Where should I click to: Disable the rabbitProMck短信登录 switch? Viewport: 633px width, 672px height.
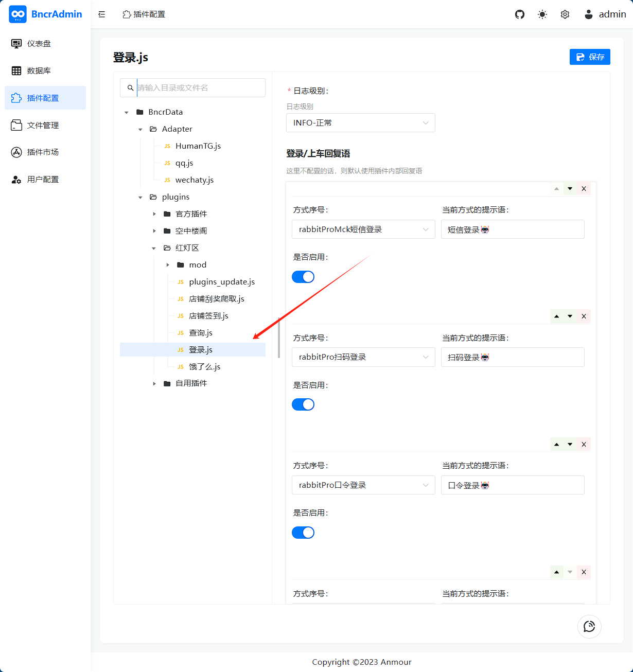303,277
